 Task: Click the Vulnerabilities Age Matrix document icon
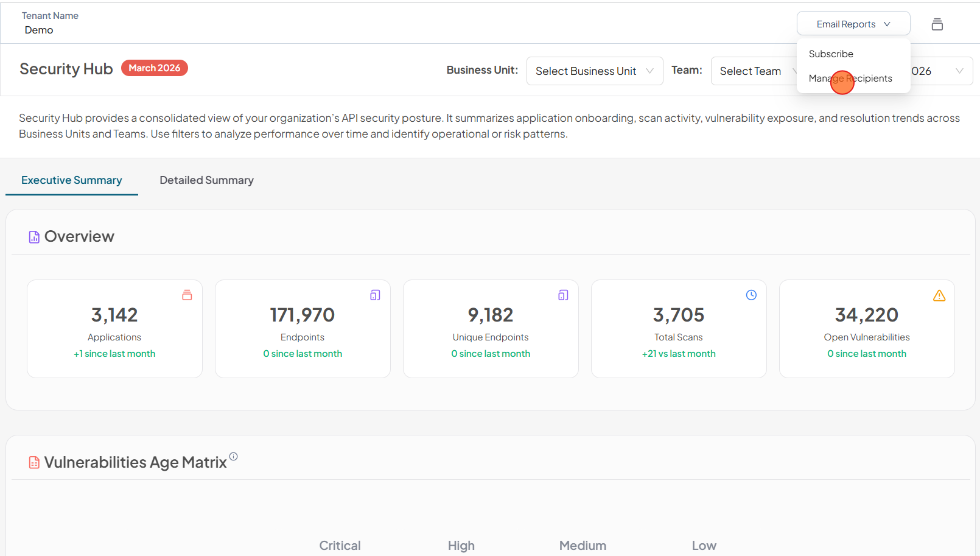[34, 463]
